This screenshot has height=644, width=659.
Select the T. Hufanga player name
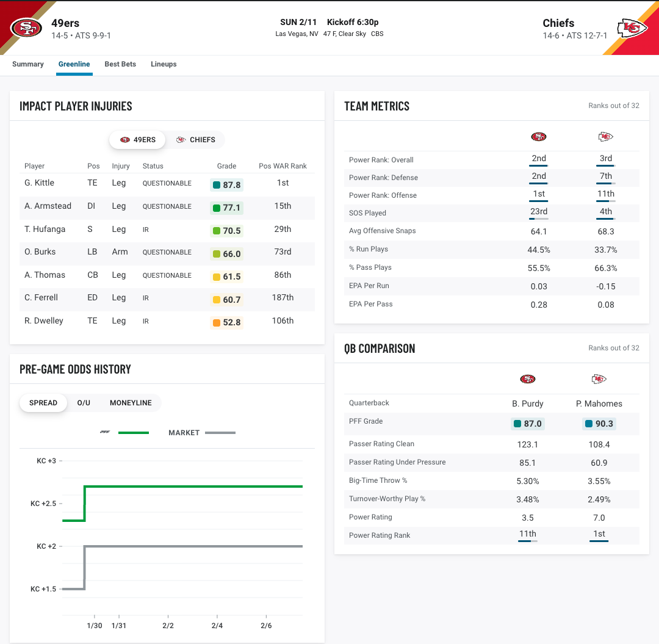(45, 229)
